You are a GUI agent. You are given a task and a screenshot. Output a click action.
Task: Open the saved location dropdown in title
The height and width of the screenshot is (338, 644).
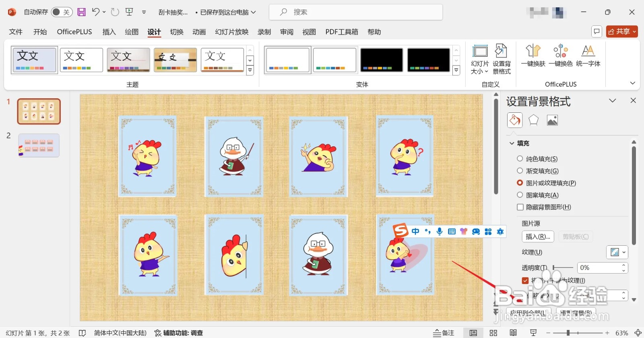tap(254, 12)
